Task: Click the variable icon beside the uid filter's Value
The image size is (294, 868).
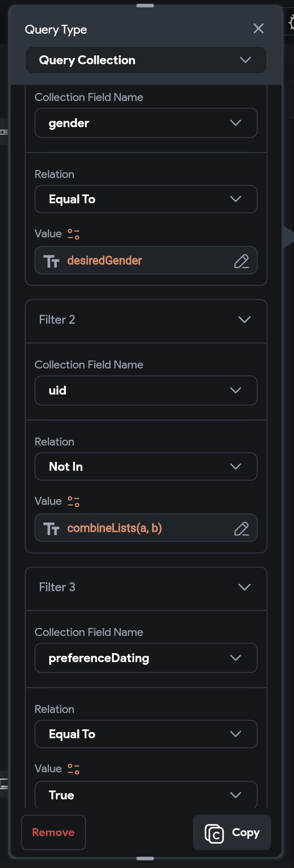Action: [x=73, y=501]
